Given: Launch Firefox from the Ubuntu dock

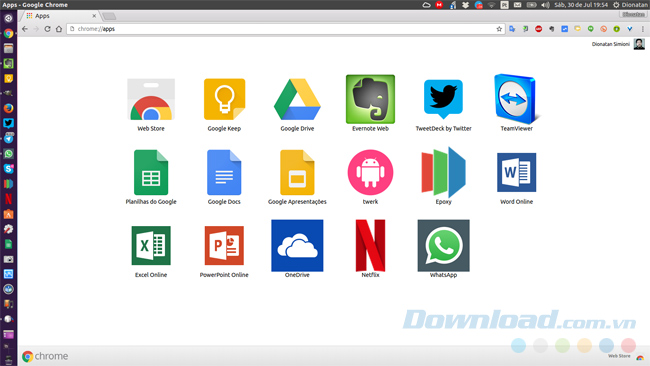Looking at the screenshot, I should coord(8,108).
